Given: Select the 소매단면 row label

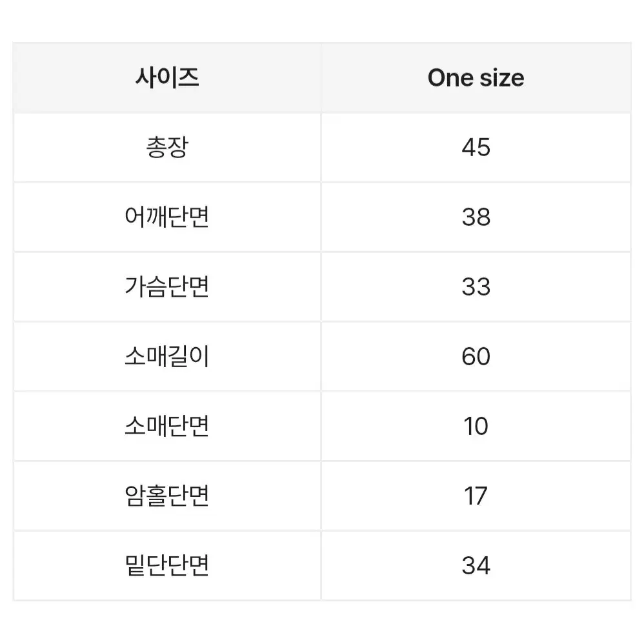Looking at the screenshot, I should tap(167, 426).
